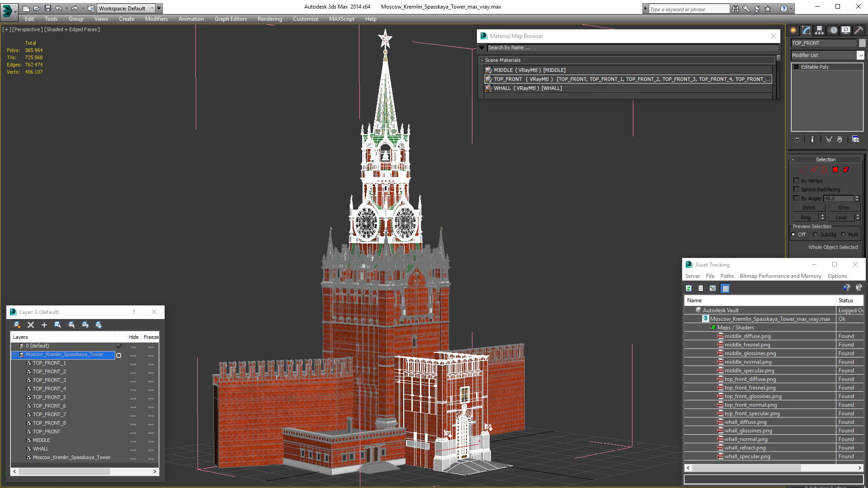Click Freeze/Unfreeze All Layers icon

coord(99,325)
